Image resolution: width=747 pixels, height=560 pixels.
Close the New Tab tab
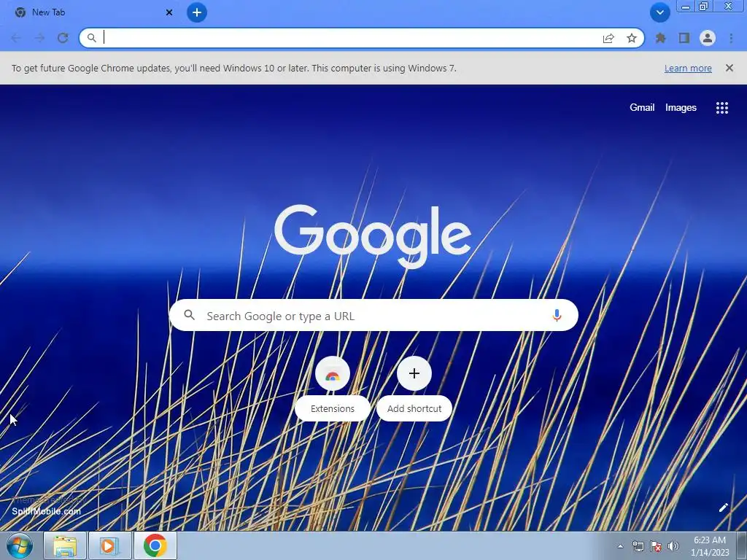[169, 12]
